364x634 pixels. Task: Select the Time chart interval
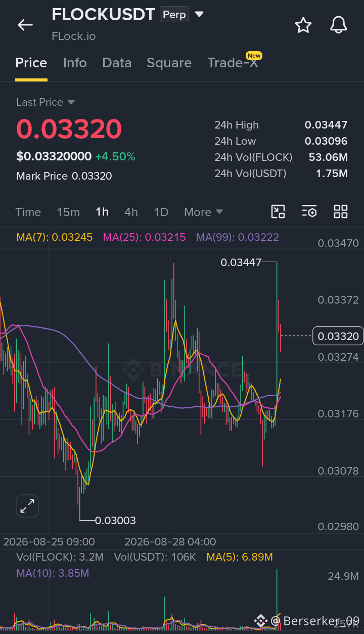(28, 212)
